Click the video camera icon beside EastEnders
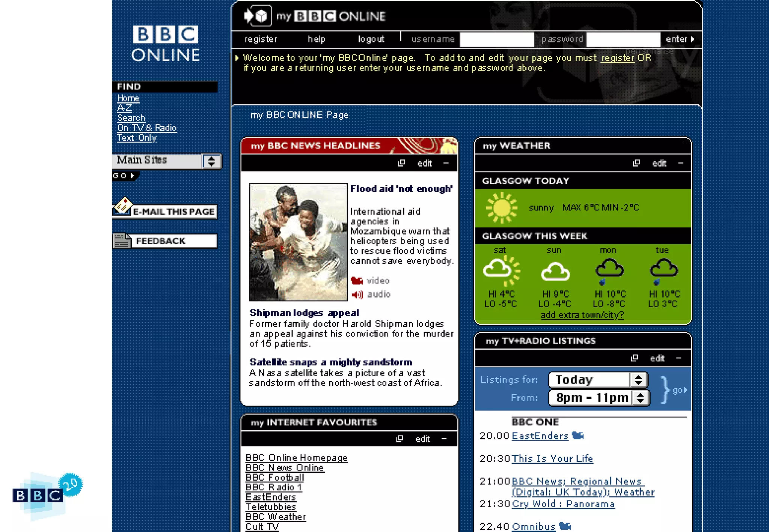This screenshot has width=769, height=532. pos(578,436)
